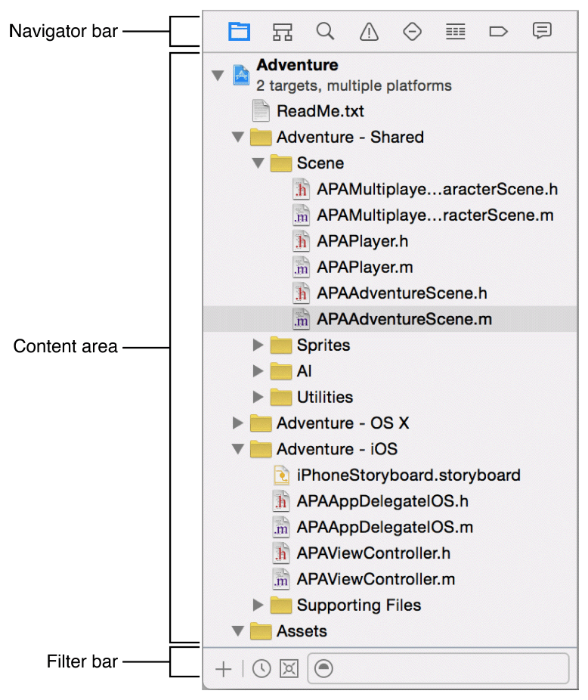The height and width of the screenshot is (700, 588).
Task: Expand the Sprites folder
Action: [258, 345]
